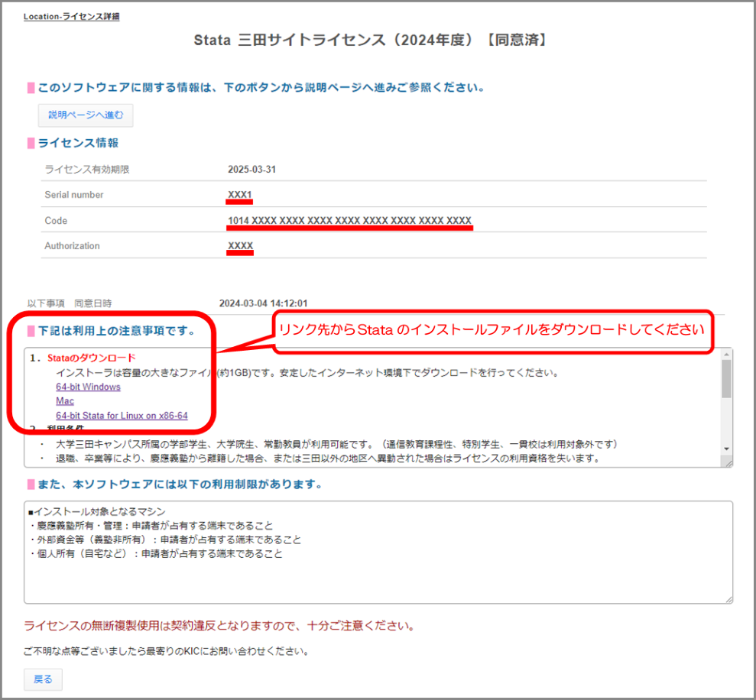The image size is (756, 700).
Task: Click the 戻る button
Action: (x=43, y=679)
